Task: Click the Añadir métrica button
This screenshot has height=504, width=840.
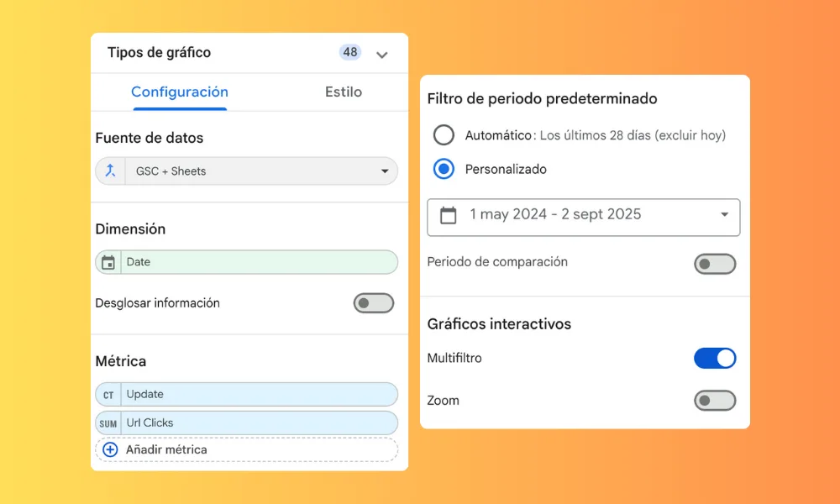Action: point(166,449)
